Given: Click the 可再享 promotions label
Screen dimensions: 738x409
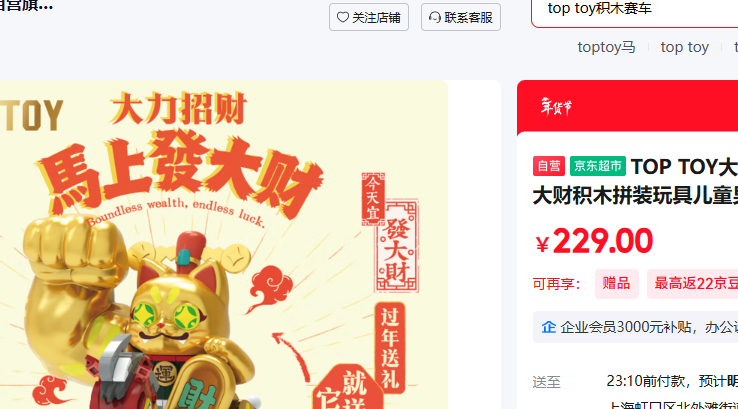Looking at the screenshot, I should [x=556, y=284].
